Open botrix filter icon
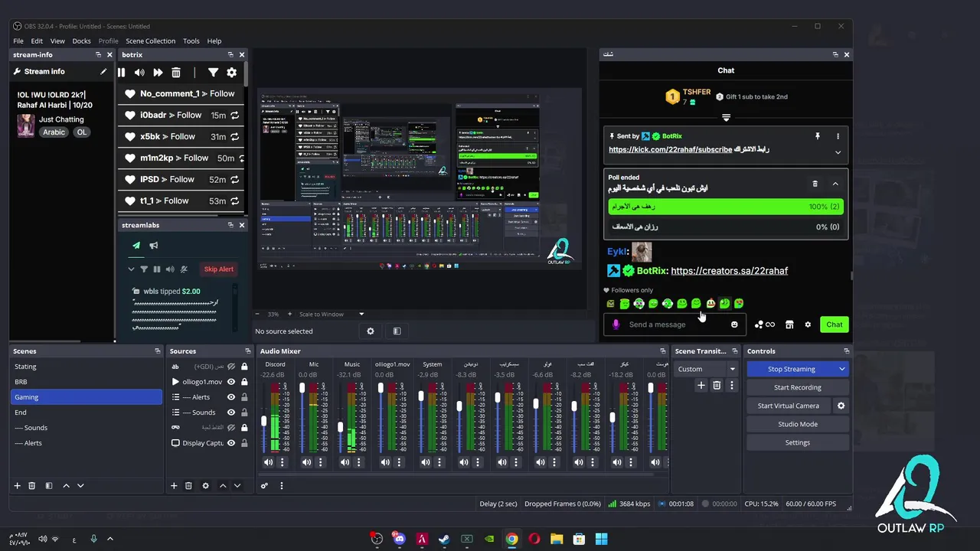The height and width of the screenshot is (551, 980). (x=213, y=72)
